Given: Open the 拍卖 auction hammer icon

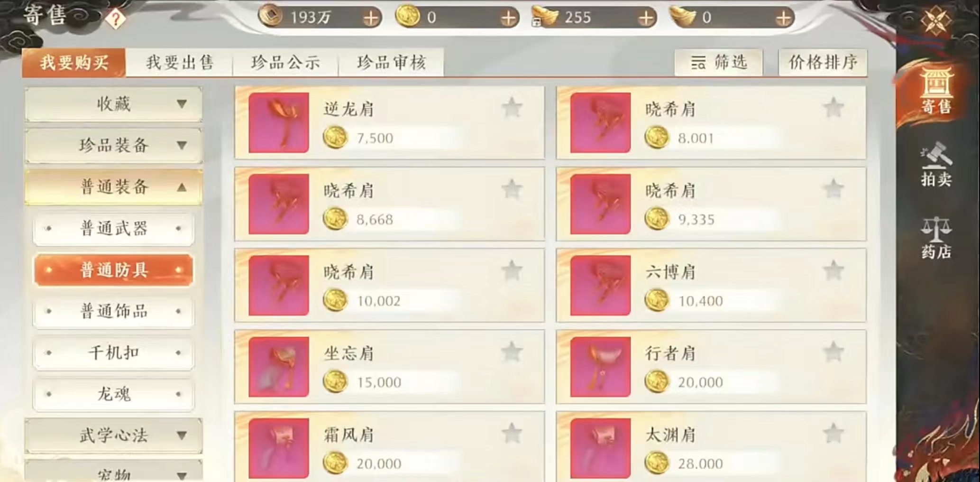Looking at the screenshot, I should coord(935,164).
